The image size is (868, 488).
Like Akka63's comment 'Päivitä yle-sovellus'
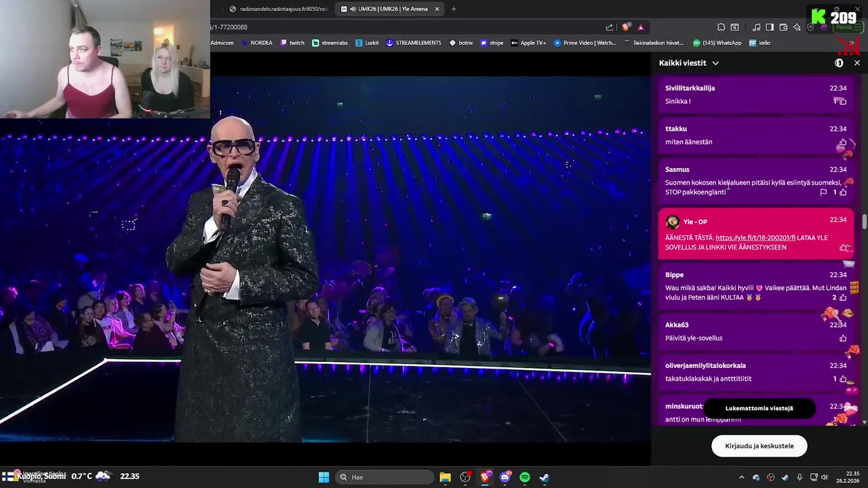(x=843, y=338)
